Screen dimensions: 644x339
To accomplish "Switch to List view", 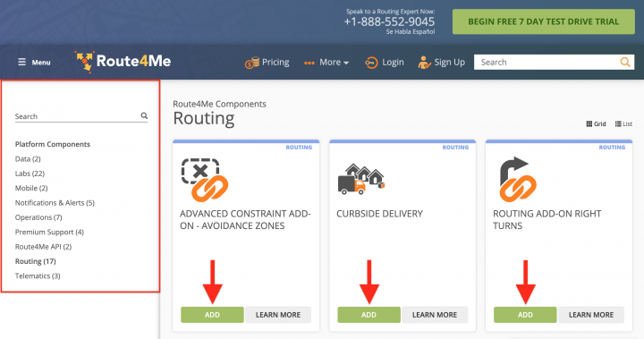I will [x=623, y=123].
